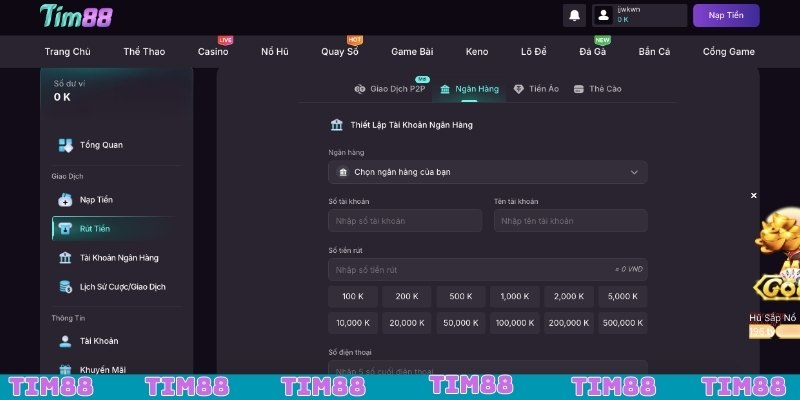The image size is (800, 400).
Task: Choose the 500 K amount button
Action: [x=460, y=297]
